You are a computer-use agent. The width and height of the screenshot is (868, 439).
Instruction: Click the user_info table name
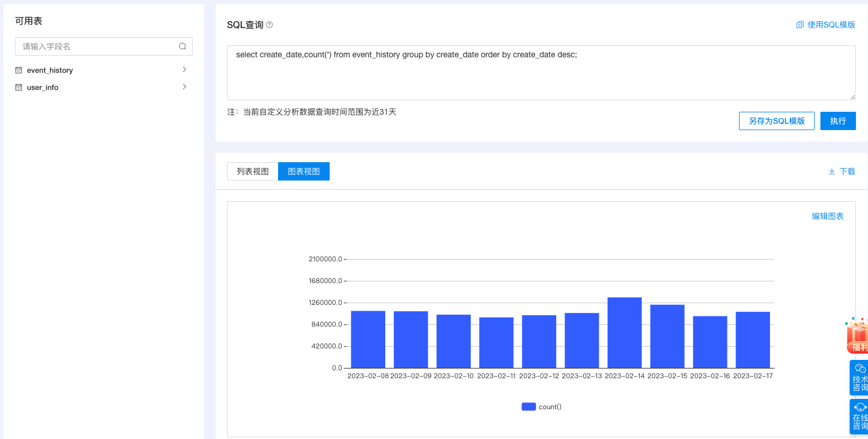pos(42,88)
